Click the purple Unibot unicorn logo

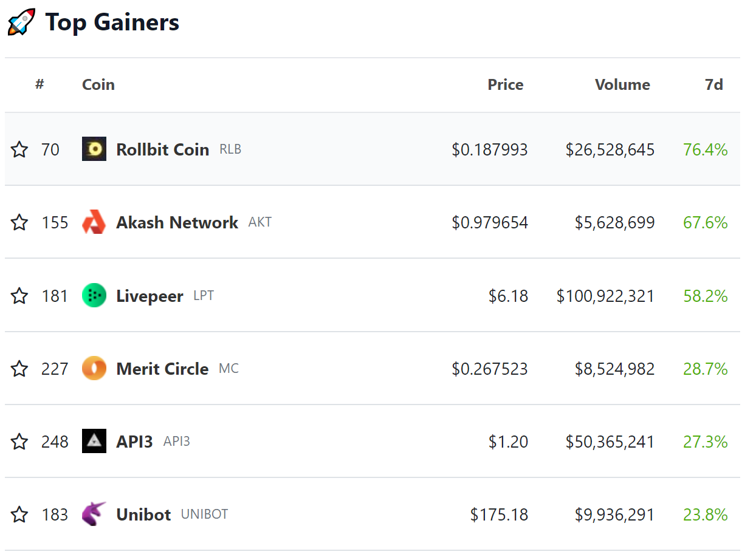pos(94,514)
